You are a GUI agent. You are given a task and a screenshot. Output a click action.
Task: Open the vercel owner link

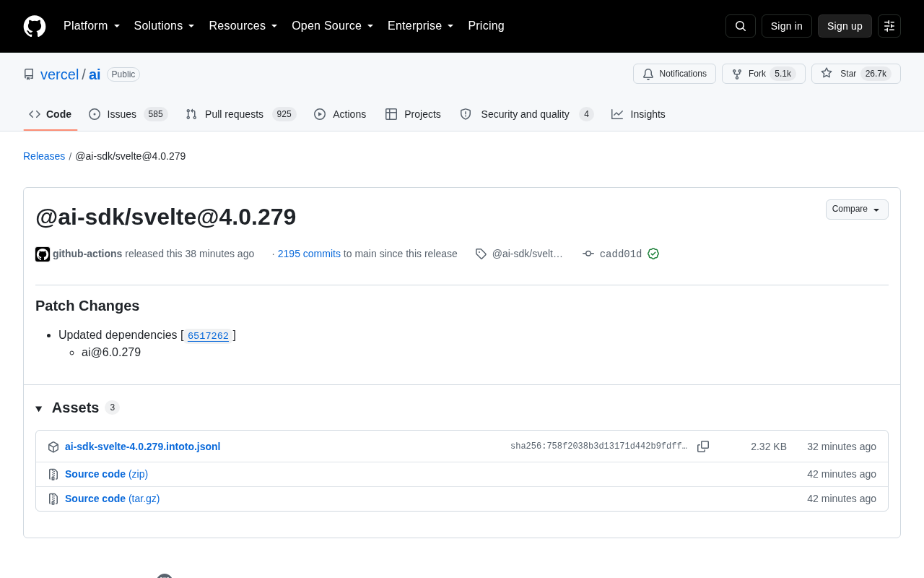(x=59, y=74)
